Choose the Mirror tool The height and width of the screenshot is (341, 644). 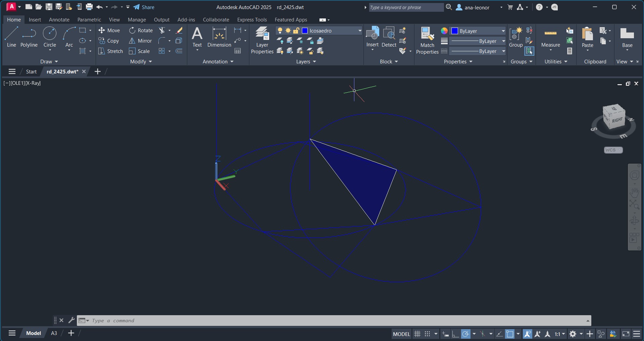click(140, 41)
